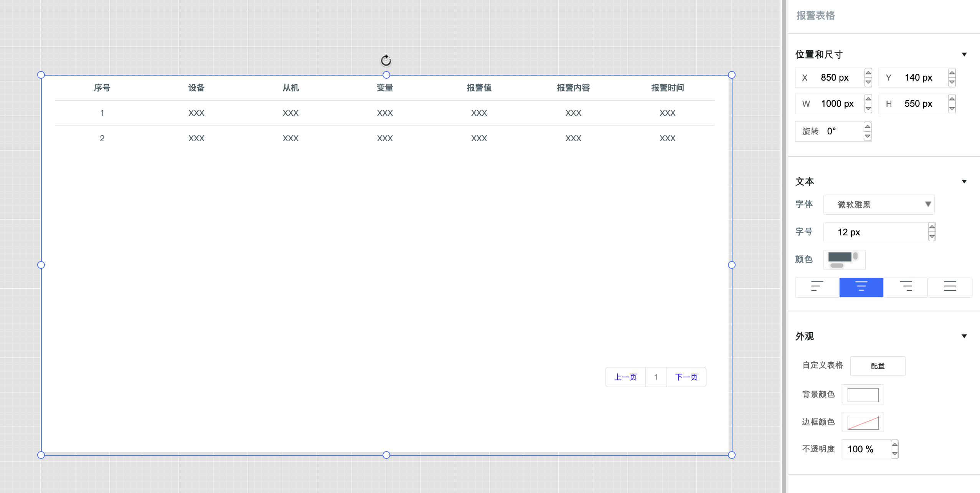Increase height H stepper up arrow
The image size is (980, 493).
[x=952, y=99]
